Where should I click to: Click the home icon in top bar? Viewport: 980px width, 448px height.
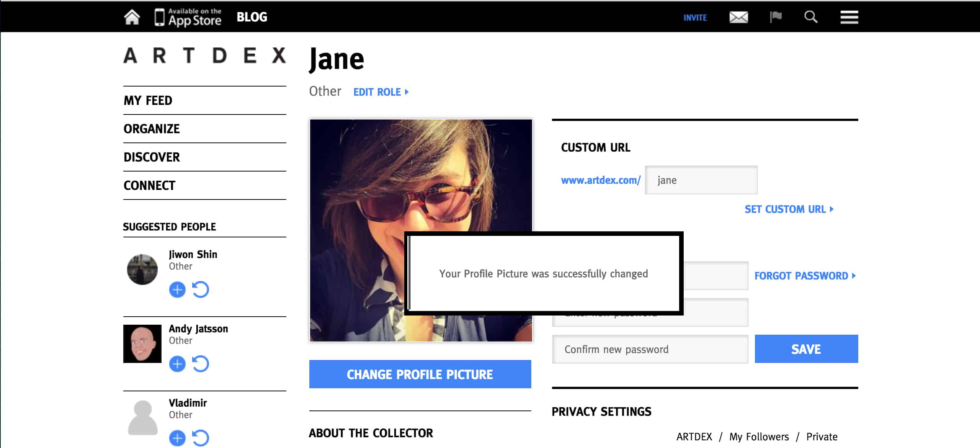coord(132,17)
